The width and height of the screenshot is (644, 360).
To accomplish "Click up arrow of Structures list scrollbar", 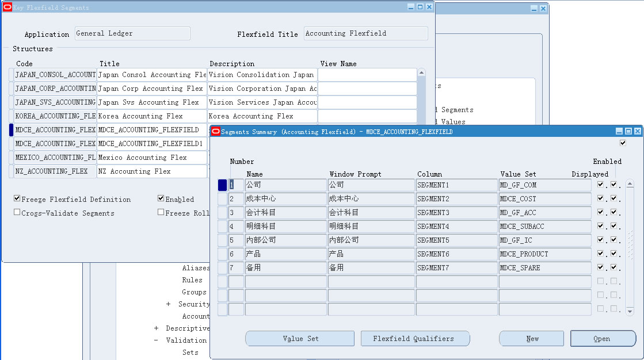I will pyautogui.click(x=421, y=72).
